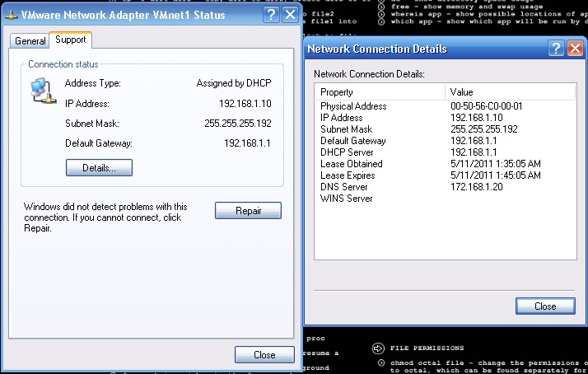Select the Physical Address row
588x374 pixels.
(x=446, y=106)
